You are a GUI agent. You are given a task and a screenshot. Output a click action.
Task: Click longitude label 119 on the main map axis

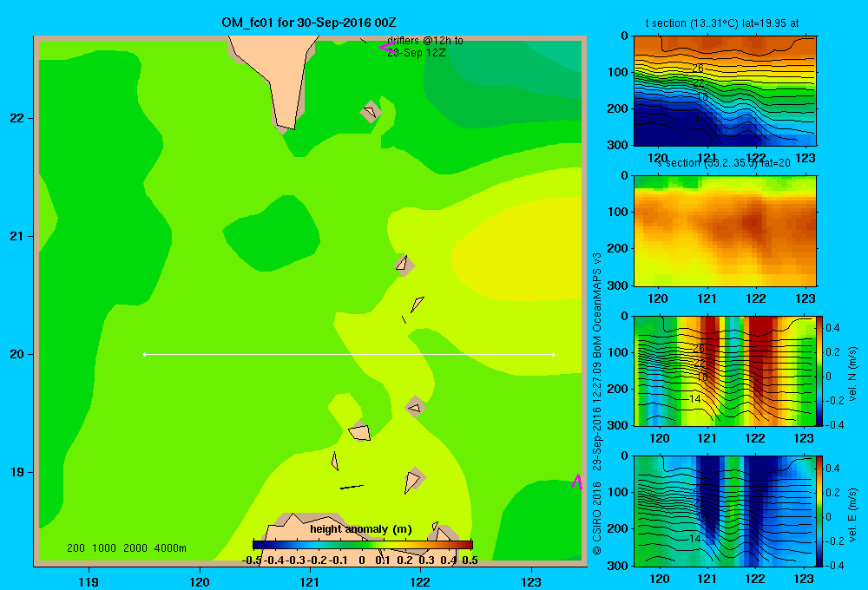tap(89, 581)
